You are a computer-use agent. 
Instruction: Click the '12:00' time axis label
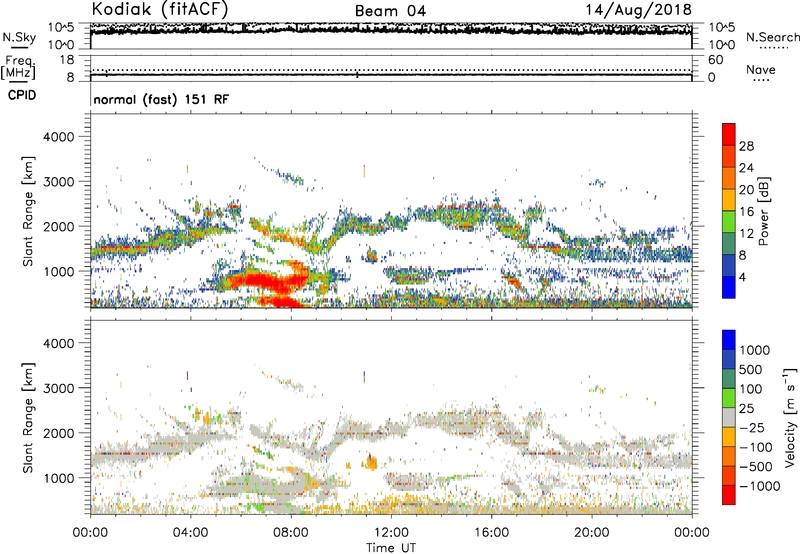pyautogui.click(x=391, y=533)
